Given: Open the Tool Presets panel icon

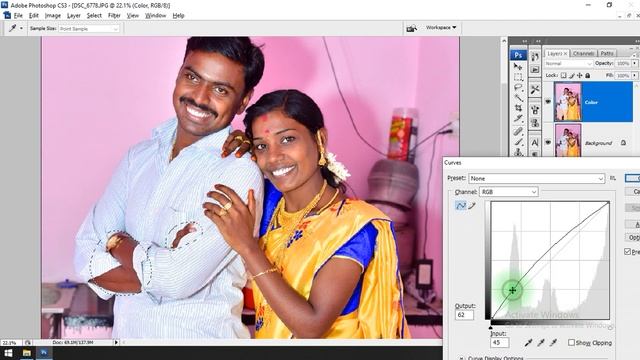Looking at the screenshot, I should point(535,89).
